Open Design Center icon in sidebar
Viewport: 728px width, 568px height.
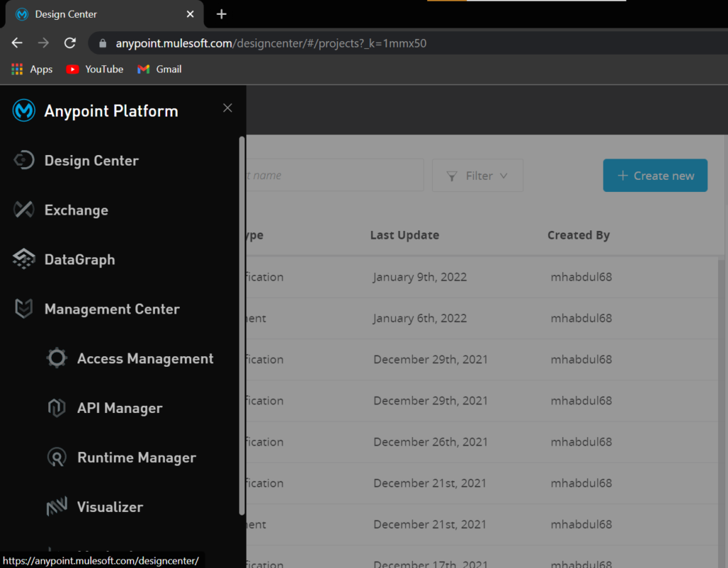click(x=23, y=160)
